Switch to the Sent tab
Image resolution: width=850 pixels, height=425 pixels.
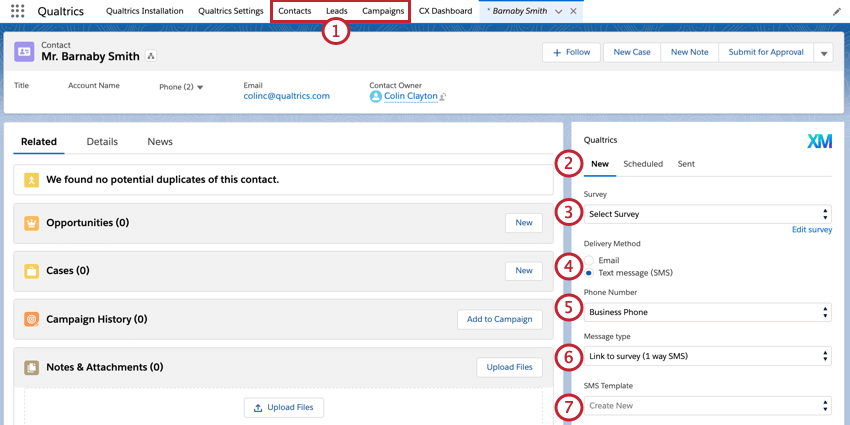click(686, 164)
